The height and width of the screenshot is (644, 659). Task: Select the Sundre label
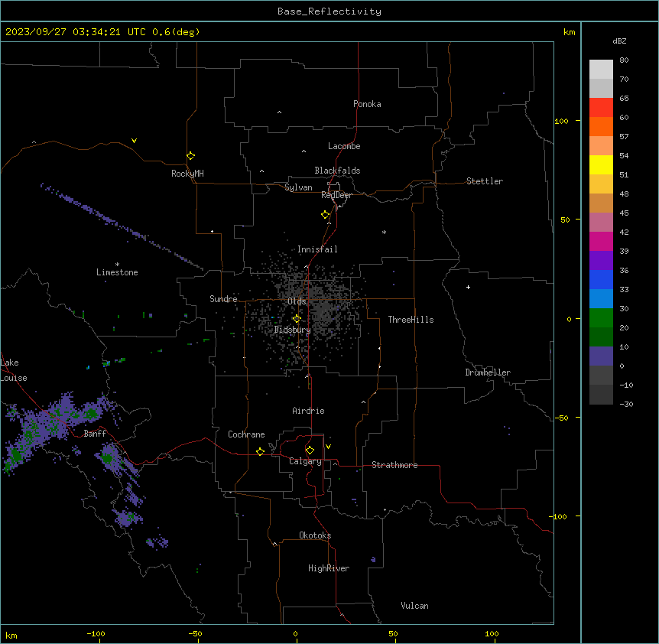click(x=223, y=299)
